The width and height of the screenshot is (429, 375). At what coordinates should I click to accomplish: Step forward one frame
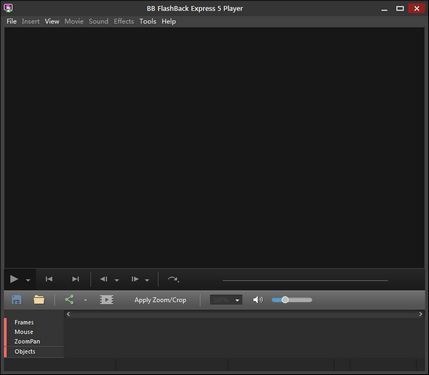click(135, 279)
